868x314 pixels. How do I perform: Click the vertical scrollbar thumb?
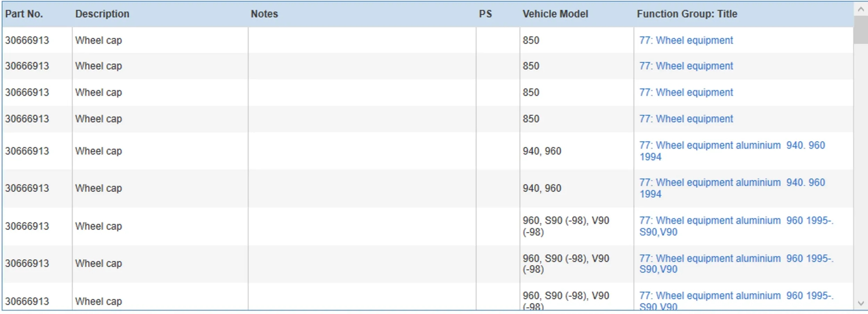coord(861,30)
